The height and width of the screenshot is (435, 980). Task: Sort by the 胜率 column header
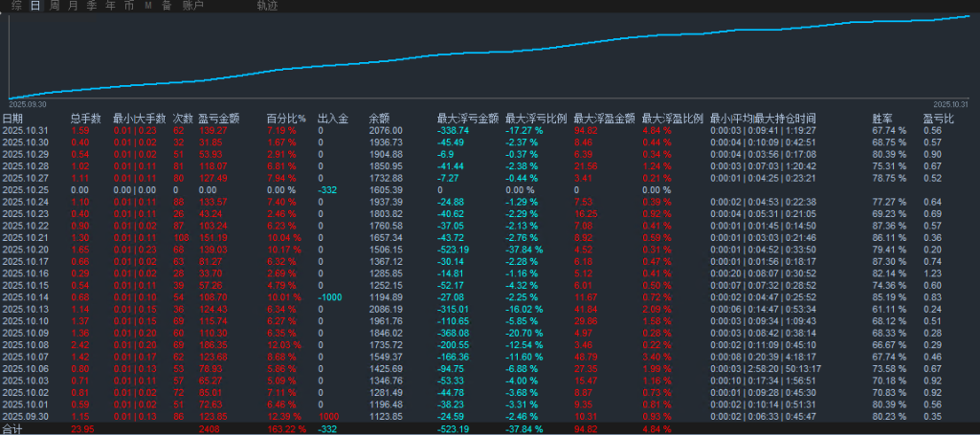[x=882, y=119]
